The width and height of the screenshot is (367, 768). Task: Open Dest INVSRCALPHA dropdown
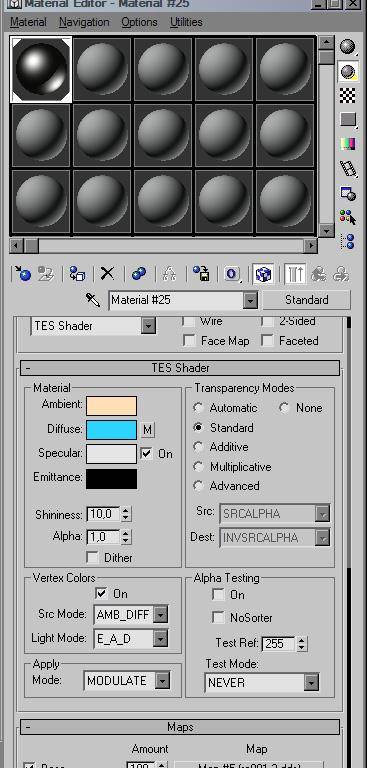322,537
